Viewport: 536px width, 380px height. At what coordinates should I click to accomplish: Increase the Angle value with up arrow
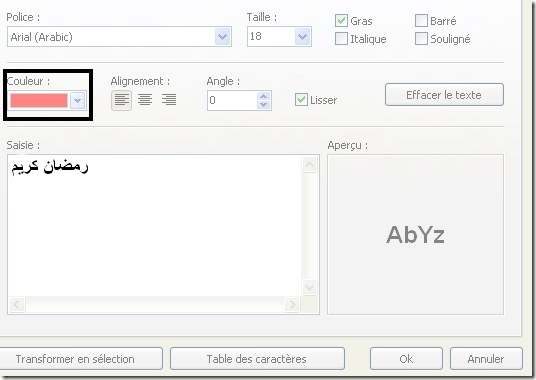click(264, 96)
